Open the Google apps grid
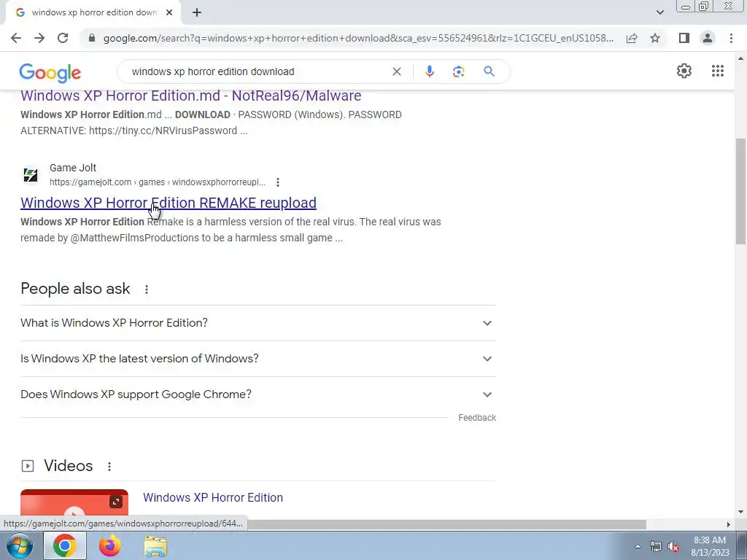Image resolution: width=747 pixels, height=560 pixels. pos(718,71)
